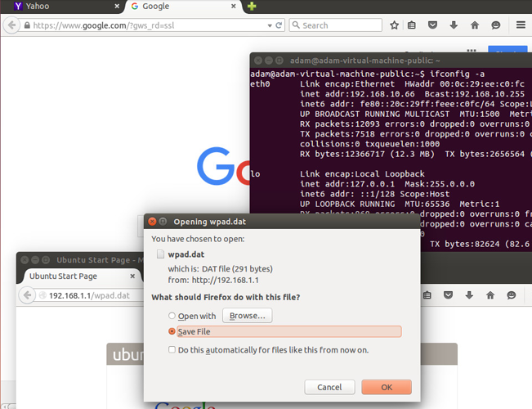Open a new tab with plus icon
This screenshot has height=409, width=532.
coord(252,6)
